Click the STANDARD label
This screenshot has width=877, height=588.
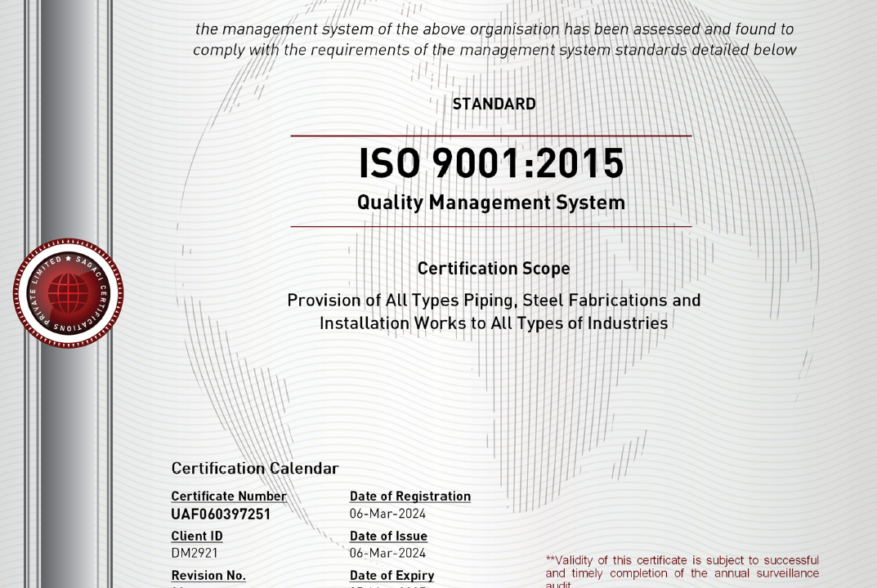(x=494, y=104)
